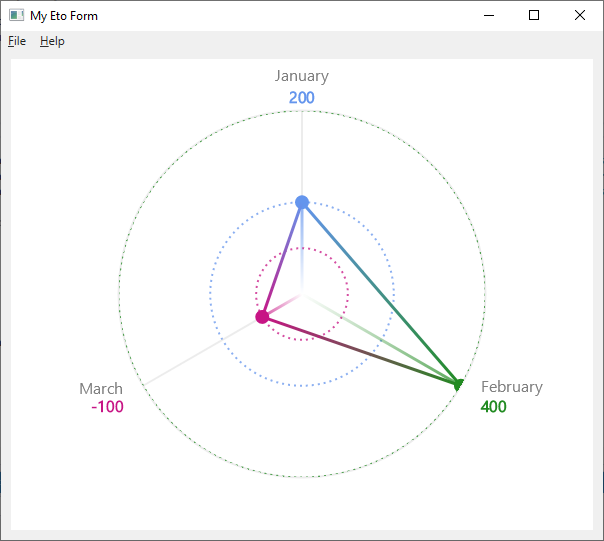Close the My Eto Form window
This screenshot has width=604, height=541.
tap(580, 15)
